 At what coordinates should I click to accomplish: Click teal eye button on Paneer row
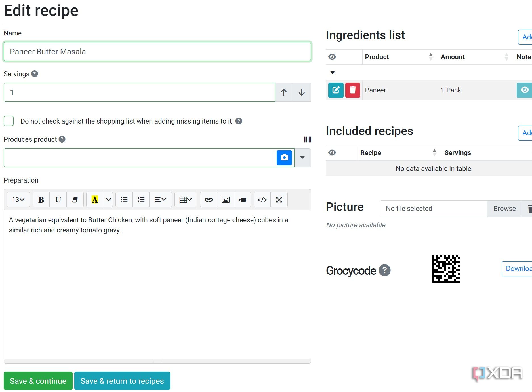tap(524, 90)
